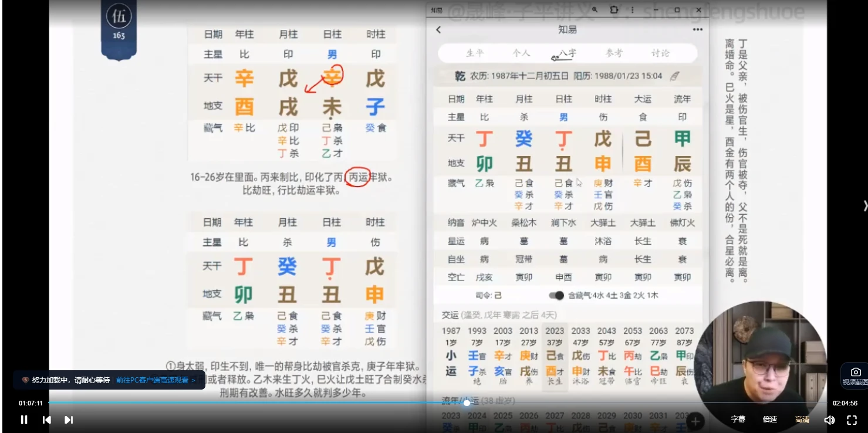The width and height of the screenshot is (868, 433).
Task: Select the 2063 乙巳 luck column
Action: [658, 357]
